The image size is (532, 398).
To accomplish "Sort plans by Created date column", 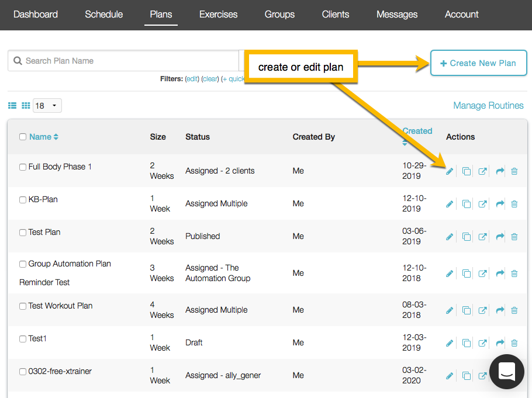I will (x=417, y=131).
